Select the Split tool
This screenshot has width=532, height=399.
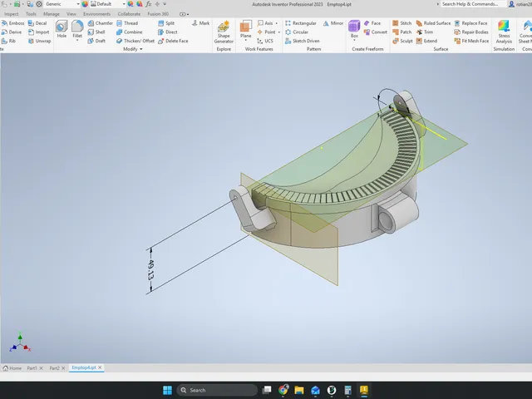tap(166, 23)
